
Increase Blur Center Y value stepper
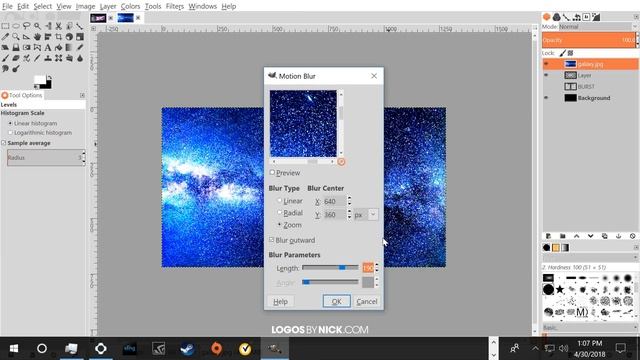[349, 212]
